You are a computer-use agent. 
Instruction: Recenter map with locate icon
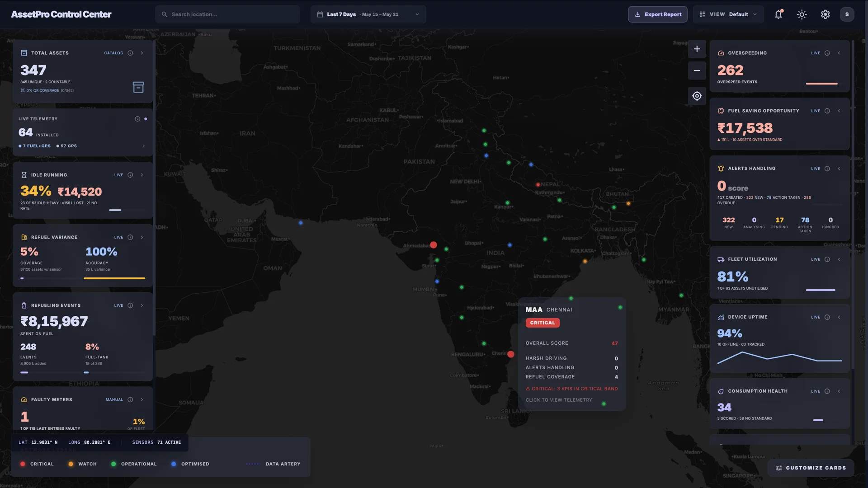697,96
